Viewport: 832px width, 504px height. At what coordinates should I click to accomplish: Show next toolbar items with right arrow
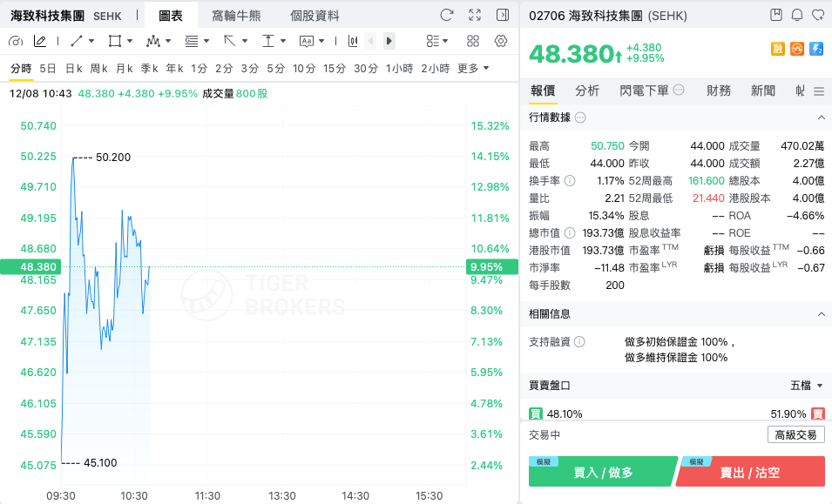[389, 41]
